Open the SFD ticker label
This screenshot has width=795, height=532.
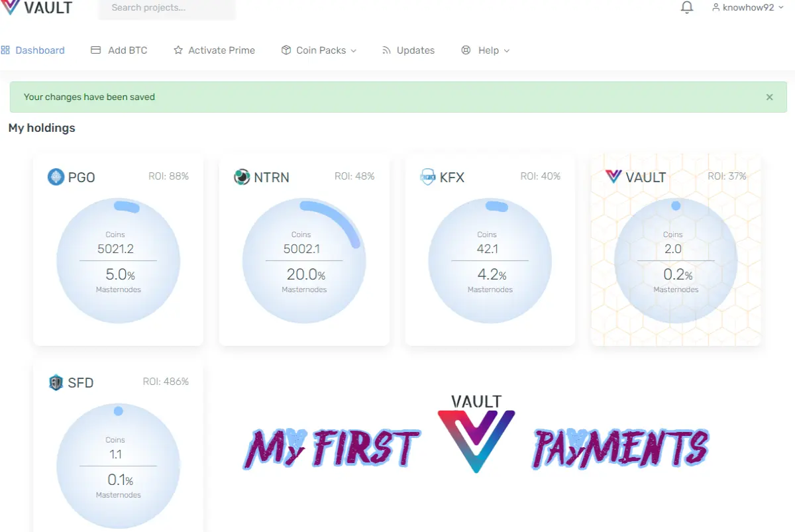(x=81, y=383)
